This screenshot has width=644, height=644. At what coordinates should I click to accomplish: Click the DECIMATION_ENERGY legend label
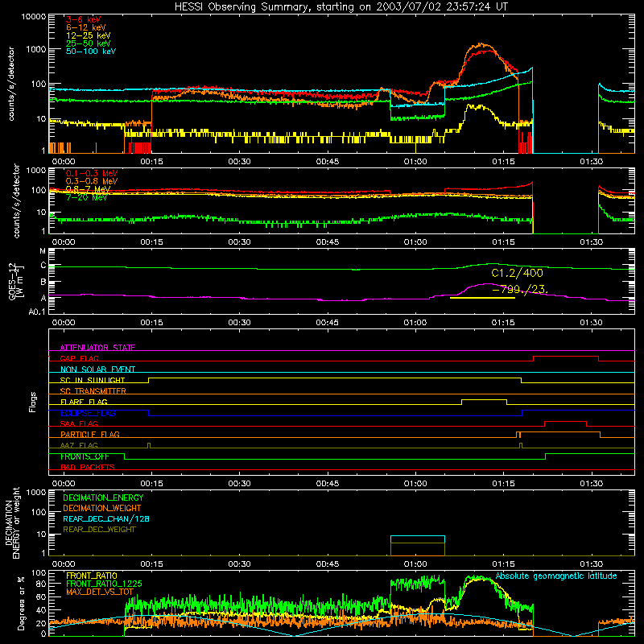103,497
